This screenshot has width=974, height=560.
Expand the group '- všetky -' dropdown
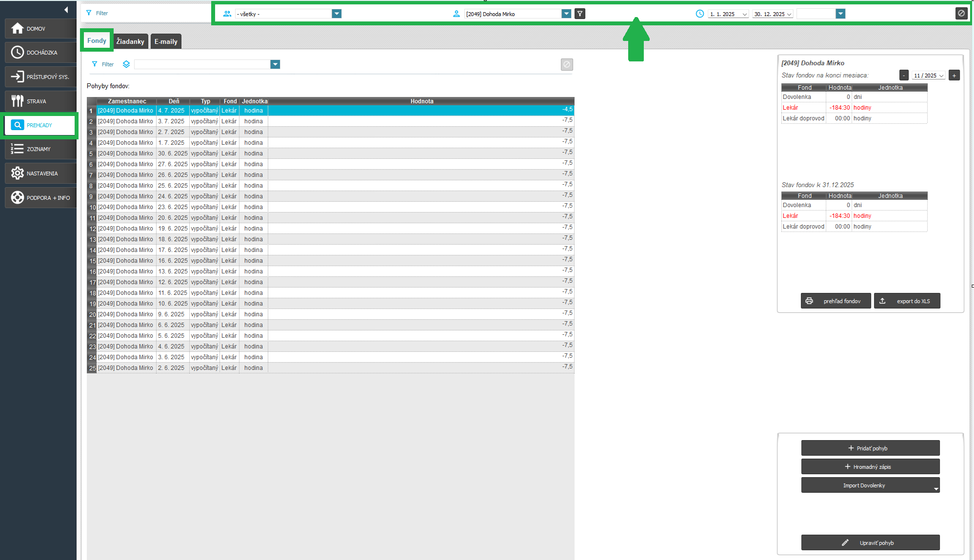[337, 14]
